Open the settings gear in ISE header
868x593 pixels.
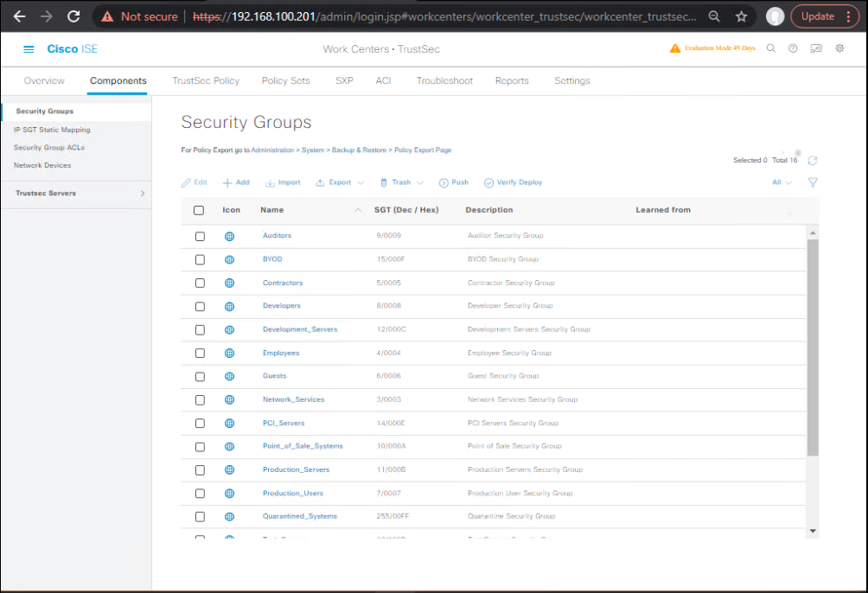click(x=839, y=48)
